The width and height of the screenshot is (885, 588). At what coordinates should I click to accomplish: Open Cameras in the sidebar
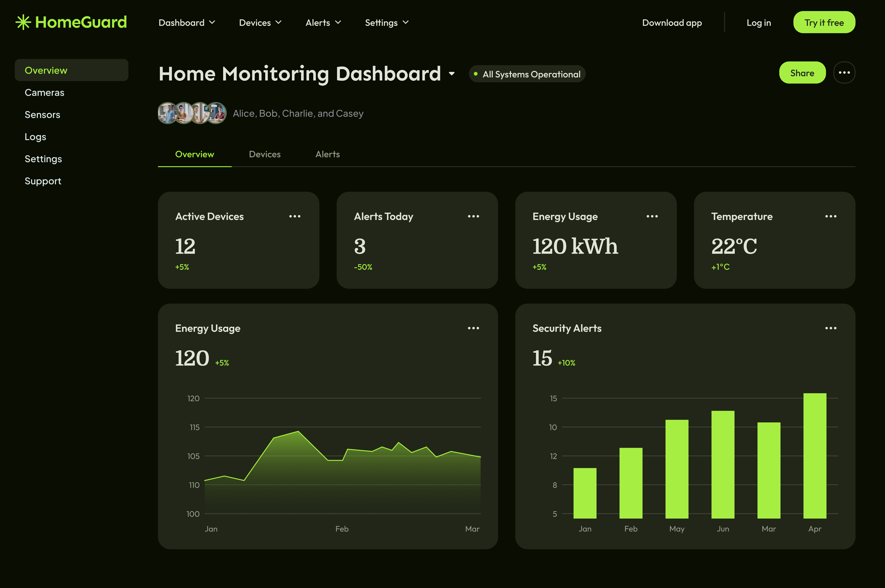pos(44,92)
